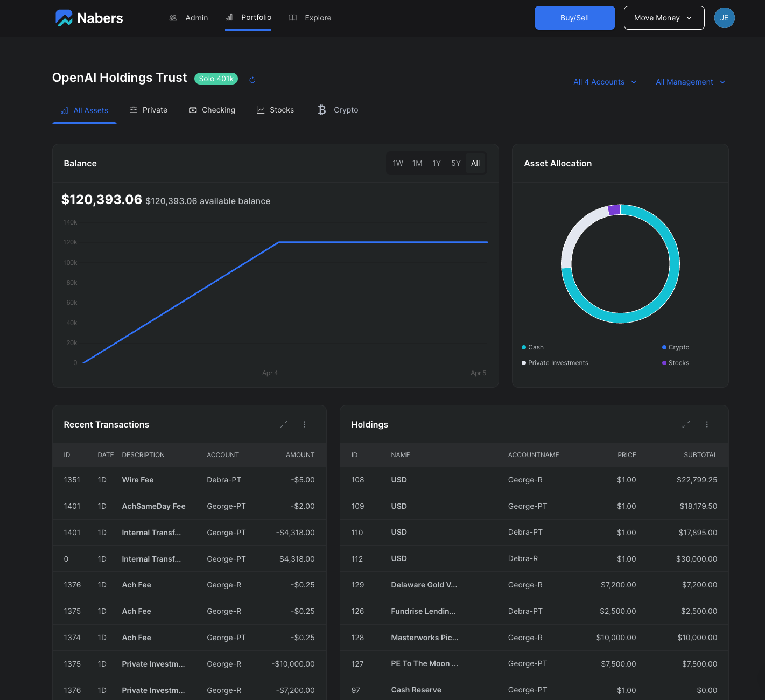Open the Admin navigation link
The image size is (765, 700).
tap(189, 18)
